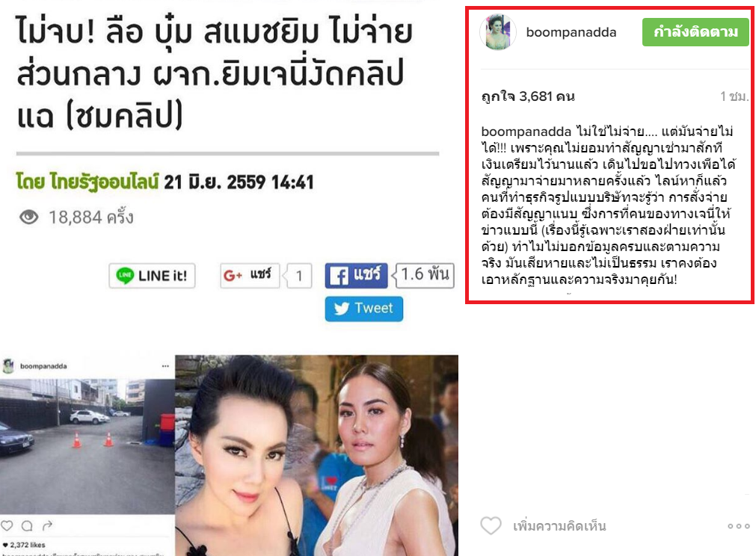Click boompanadda profile avatar
Viewport: 756px width, 556px height.
pos(498,32)
